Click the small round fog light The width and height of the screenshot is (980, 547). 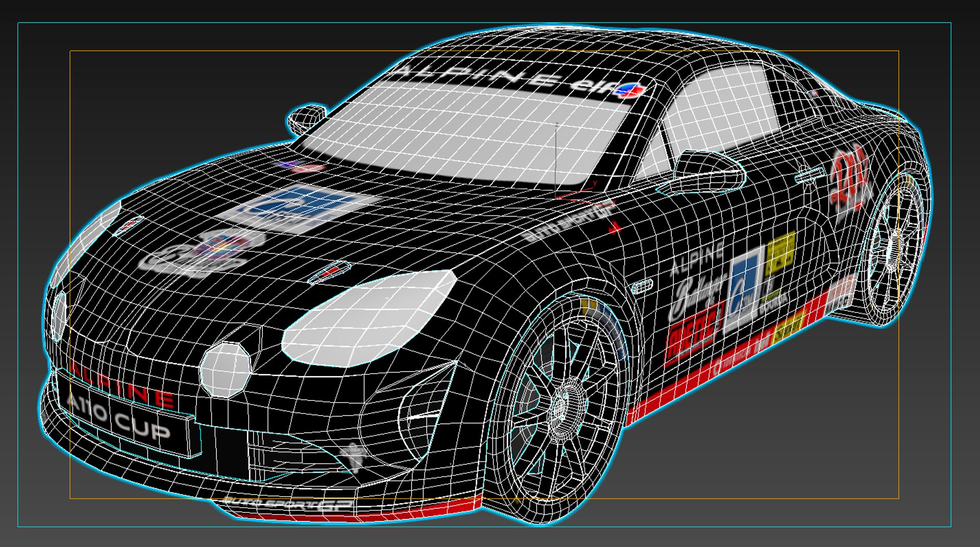pyautogui.click(x=226, y=369)
